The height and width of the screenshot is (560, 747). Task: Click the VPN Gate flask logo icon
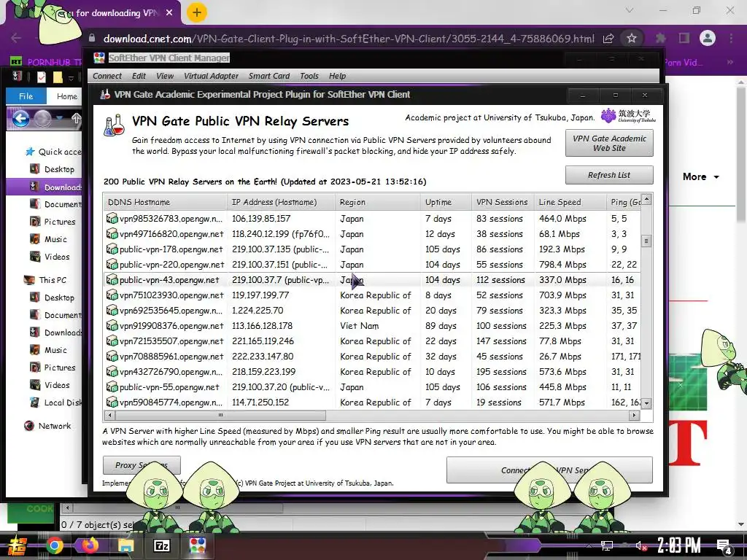tap(115, 125)
